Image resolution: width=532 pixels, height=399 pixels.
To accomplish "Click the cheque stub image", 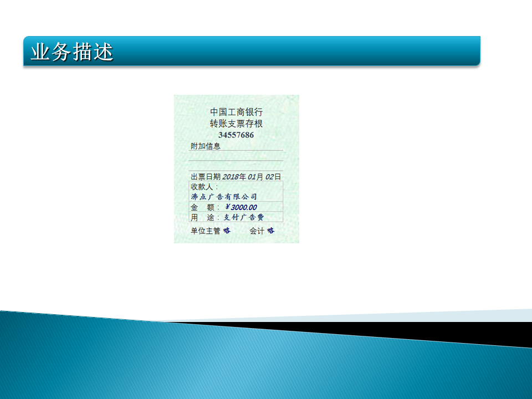I will (237, 169).
